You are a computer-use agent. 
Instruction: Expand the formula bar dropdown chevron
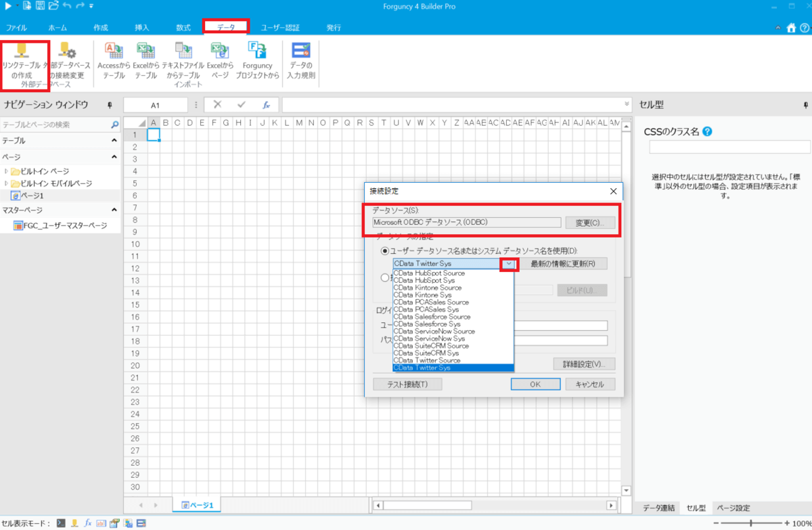tap(627, 104)
